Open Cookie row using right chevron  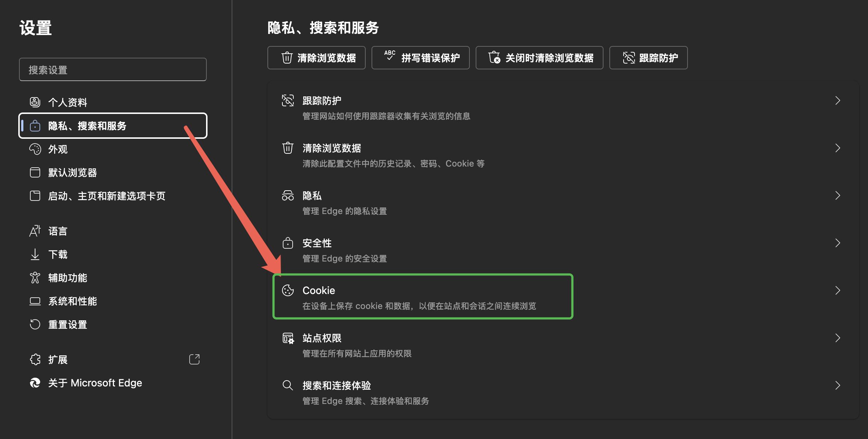838,290
